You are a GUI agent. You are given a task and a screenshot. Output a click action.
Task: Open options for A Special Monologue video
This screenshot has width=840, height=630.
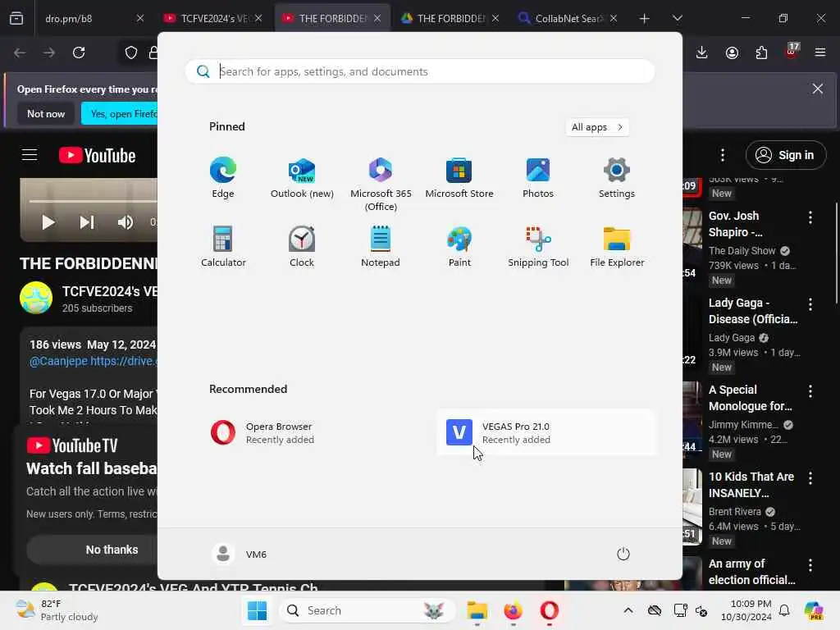pos(810,391)
